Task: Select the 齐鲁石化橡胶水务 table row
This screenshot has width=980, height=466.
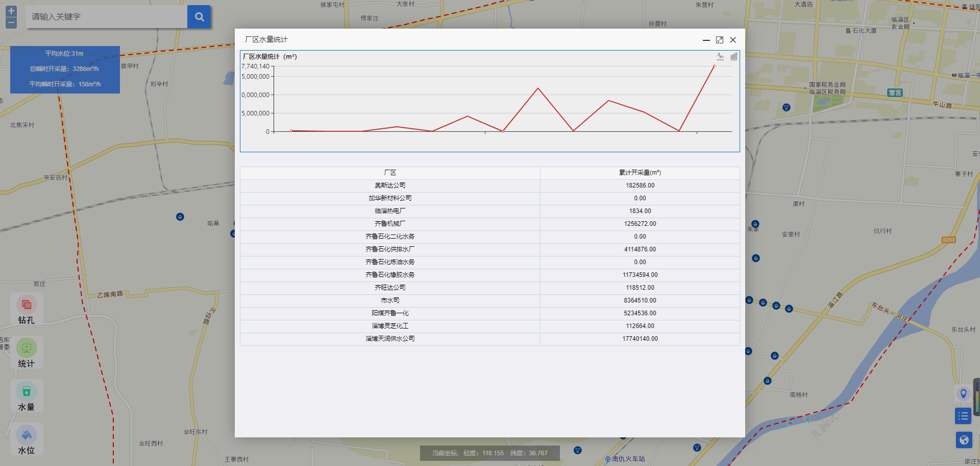Action: coord(489,275)
